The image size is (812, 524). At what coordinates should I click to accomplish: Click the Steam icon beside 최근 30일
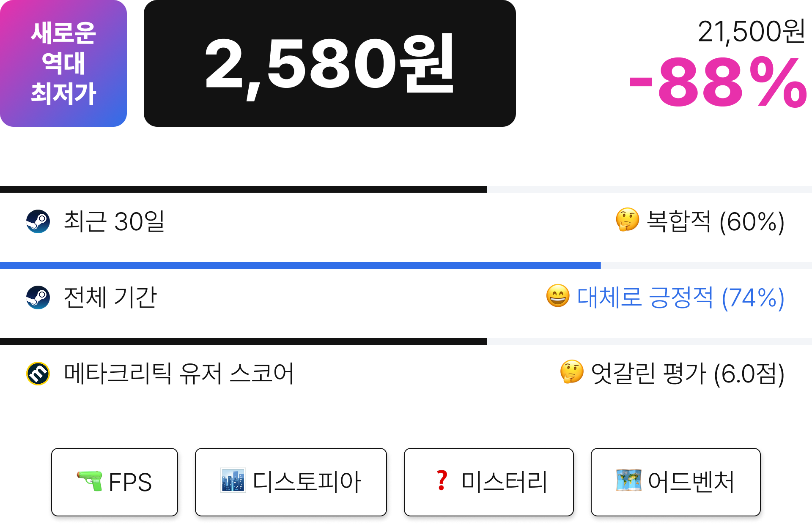[38, 221]
